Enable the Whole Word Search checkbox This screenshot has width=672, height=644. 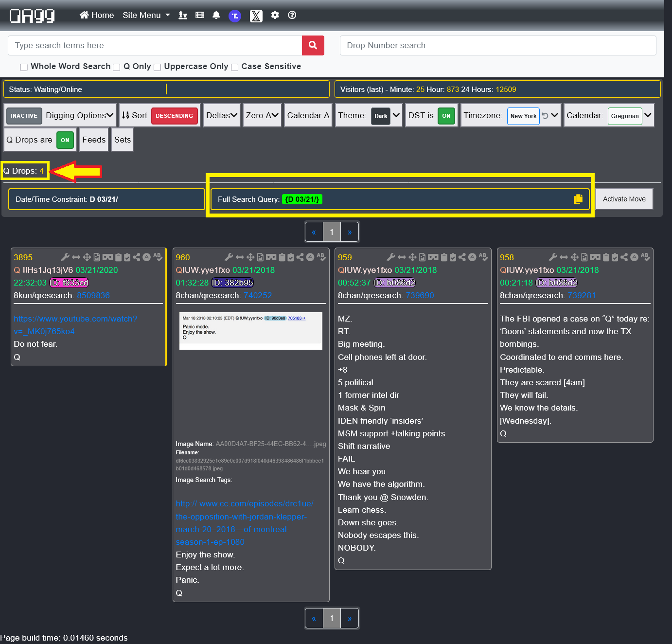point(23,67)
